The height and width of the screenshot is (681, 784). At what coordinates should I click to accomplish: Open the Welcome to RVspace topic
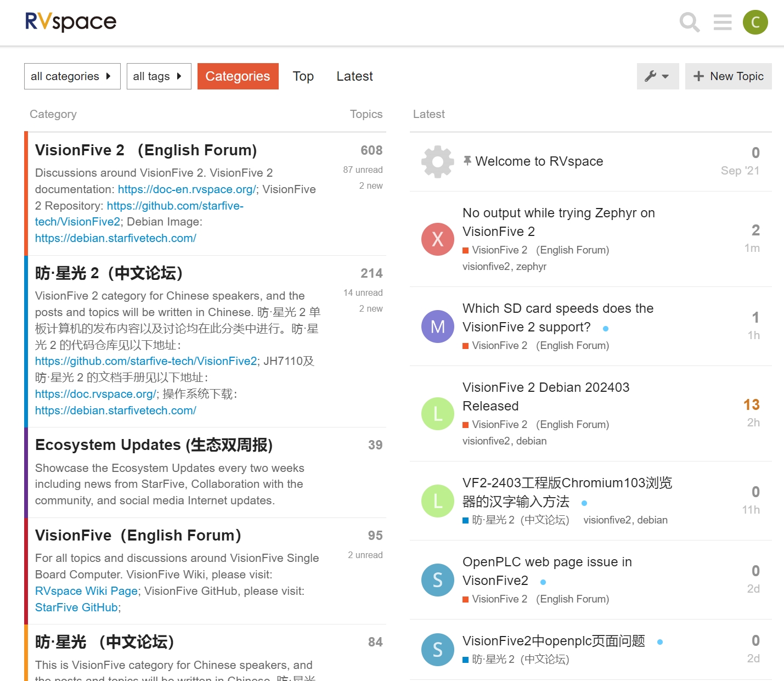pyautogui.click(x=539, y=161)
